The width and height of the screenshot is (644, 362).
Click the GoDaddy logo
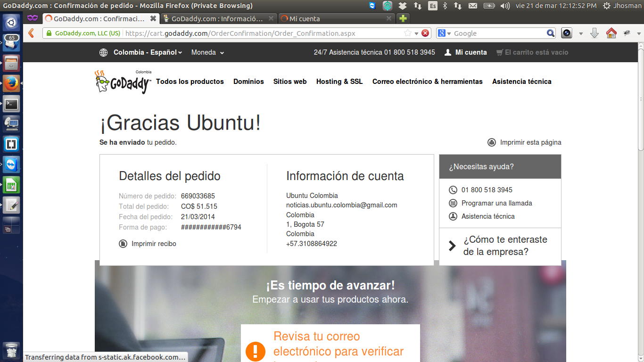click(123, 82)
